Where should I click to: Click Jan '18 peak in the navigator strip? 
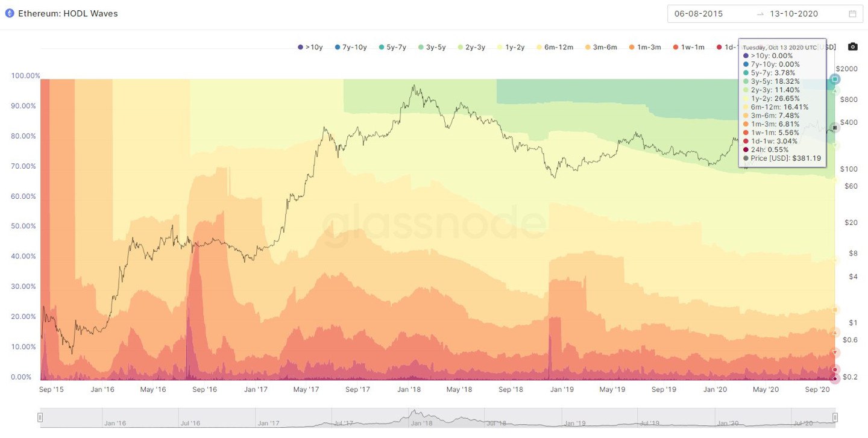[415, 415]
